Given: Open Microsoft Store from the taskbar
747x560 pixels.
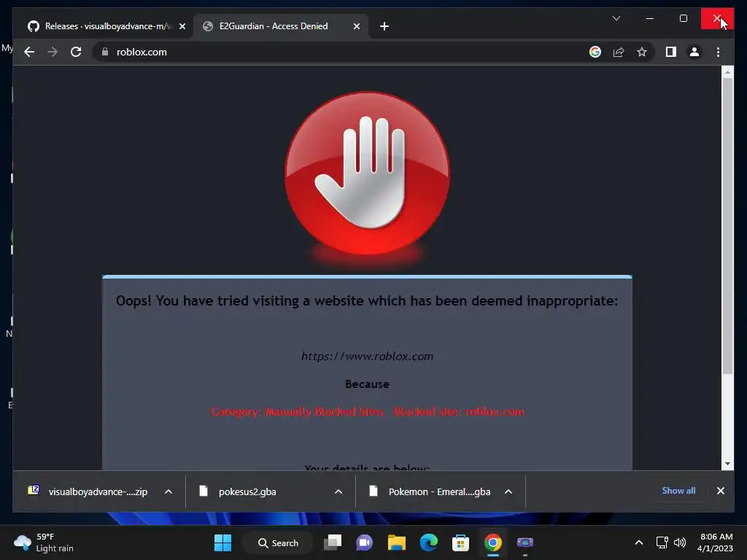Looking at the screenshot, I should (x=461, y=542).
